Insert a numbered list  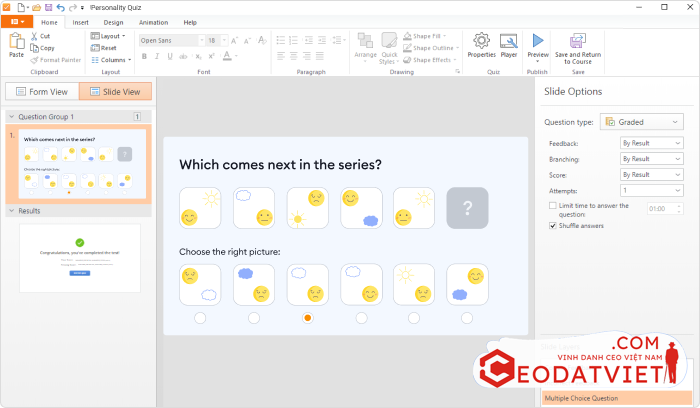coord(293,41)
